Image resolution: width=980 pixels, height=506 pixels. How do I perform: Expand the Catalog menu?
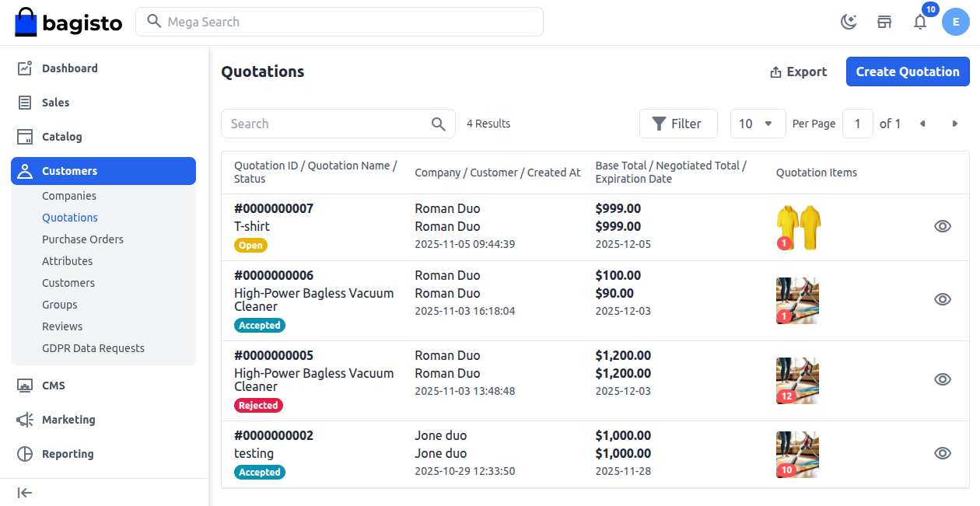click(62, 137)
